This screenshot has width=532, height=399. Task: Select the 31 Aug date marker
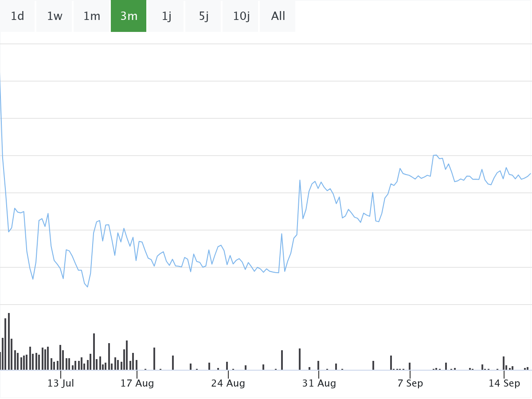(319, 383)
